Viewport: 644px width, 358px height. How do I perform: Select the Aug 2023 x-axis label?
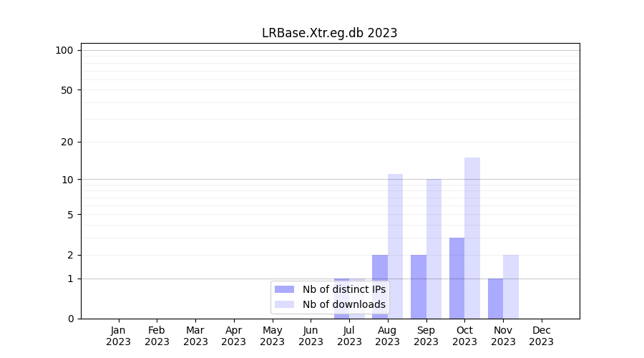pyautogui.click(x=388, y=336)
